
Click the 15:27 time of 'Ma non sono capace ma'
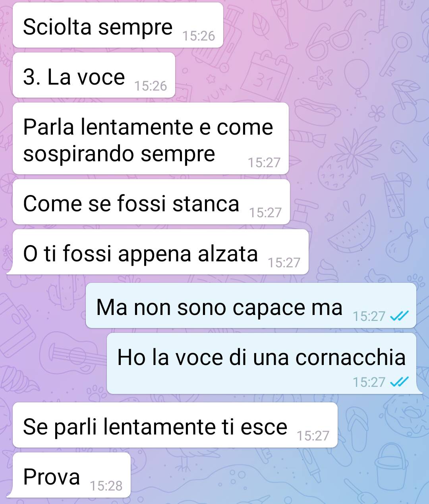369,317
